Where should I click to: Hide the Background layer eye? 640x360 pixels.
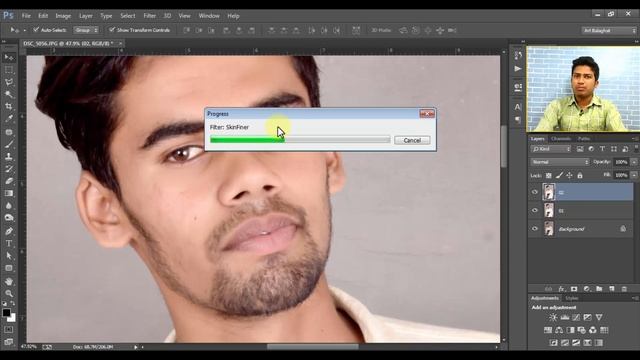pyautogui.click(x=535, y=229)
